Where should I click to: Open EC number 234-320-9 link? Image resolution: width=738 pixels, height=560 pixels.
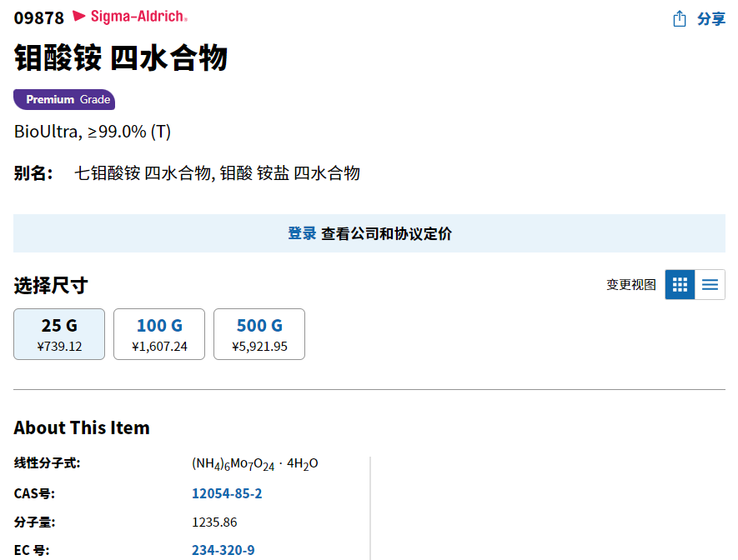pyautogui.click(x=223, y=550)
